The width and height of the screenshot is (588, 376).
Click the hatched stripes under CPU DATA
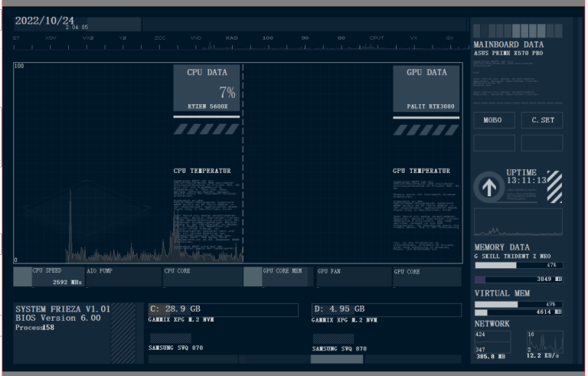coord(206,130)
